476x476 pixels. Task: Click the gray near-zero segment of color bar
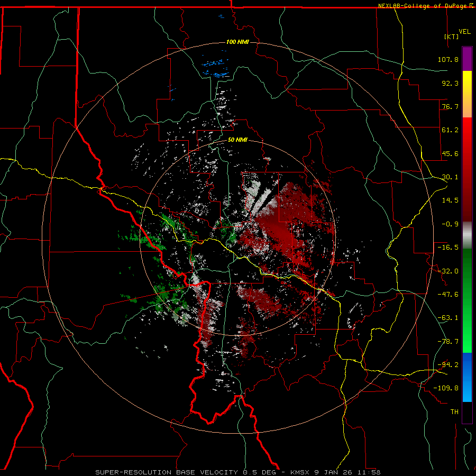[467, 235]
